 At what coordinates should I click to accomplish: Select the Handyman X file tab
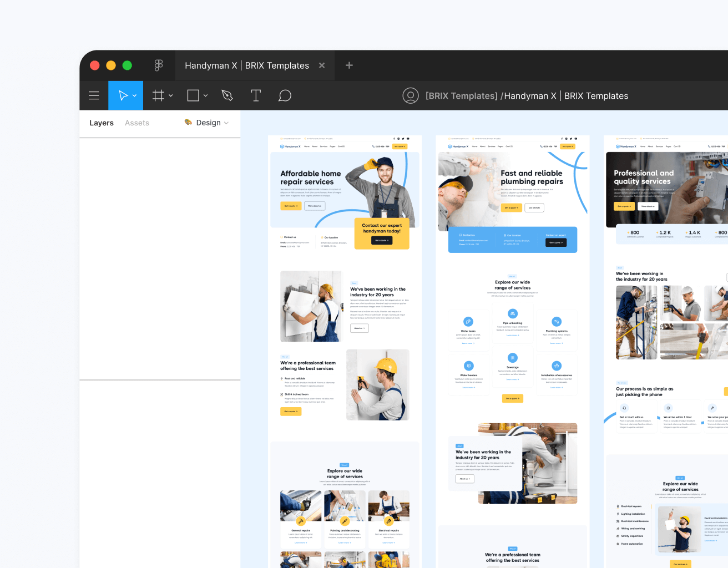pyautogui.click(x=246, y=65)
